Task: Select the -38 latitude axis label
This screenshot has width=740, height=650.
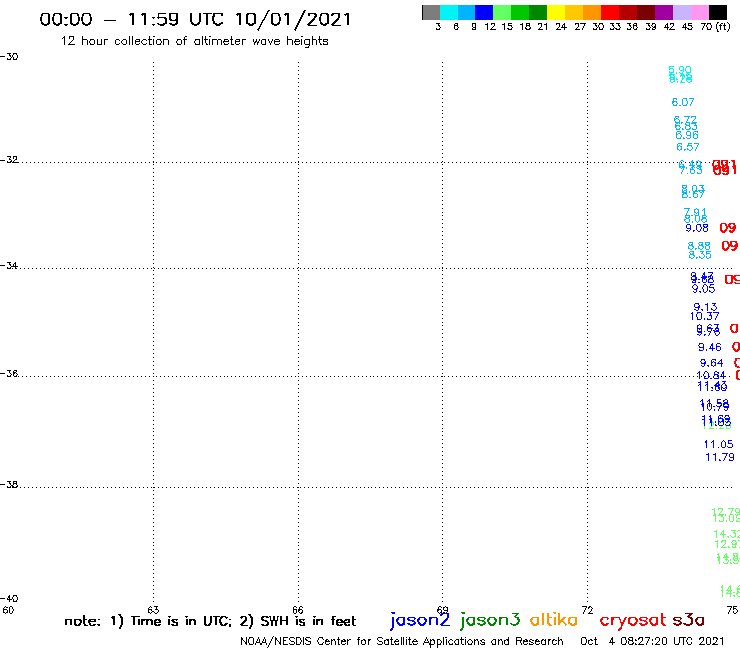Action: click(x=9, y=485)
